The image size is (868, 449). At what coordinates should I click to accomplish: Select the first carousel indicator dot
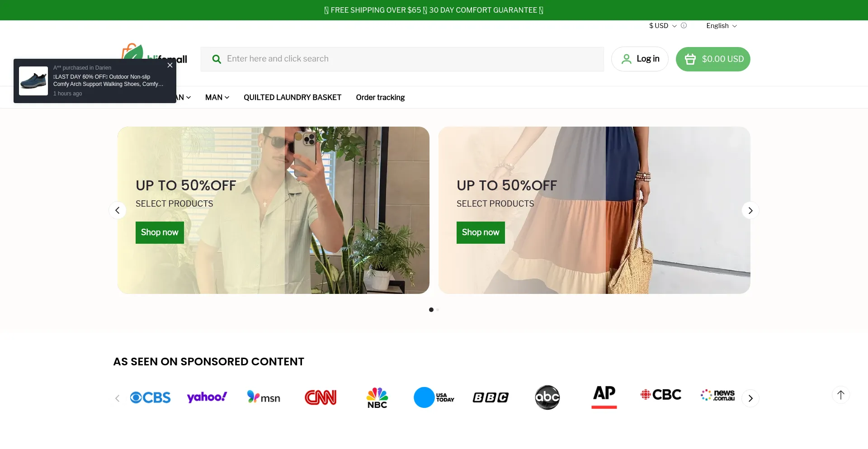pos(431,310)
